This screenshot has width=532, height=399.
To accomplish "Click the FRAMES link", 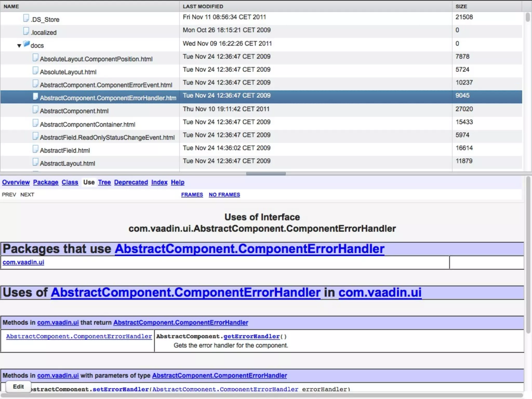I will [x=192, y=195].
